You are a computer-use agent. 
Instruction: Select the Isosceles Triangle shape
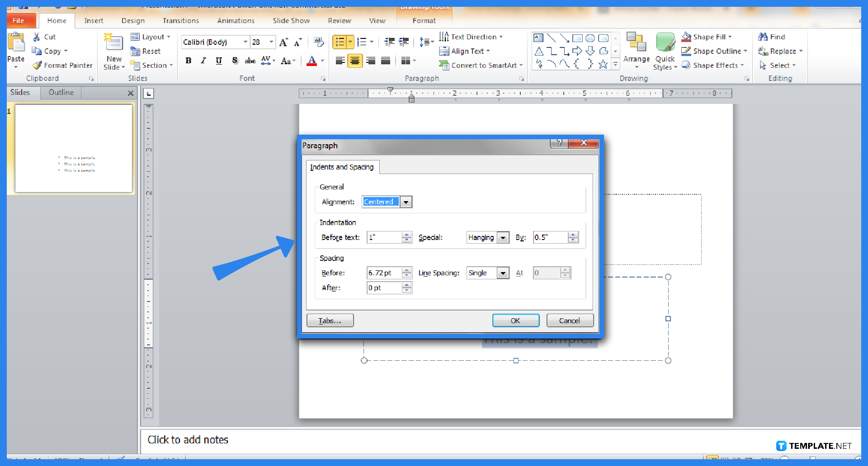pyautogui.click(x=539, y=51)
